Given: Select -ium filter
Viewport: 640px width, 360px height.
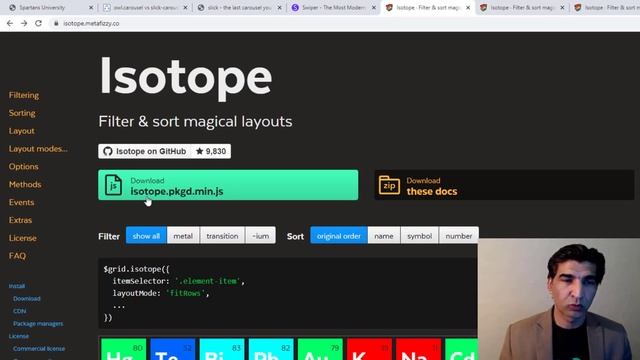Looking at the screenshot, I should (x=260, y=236).
